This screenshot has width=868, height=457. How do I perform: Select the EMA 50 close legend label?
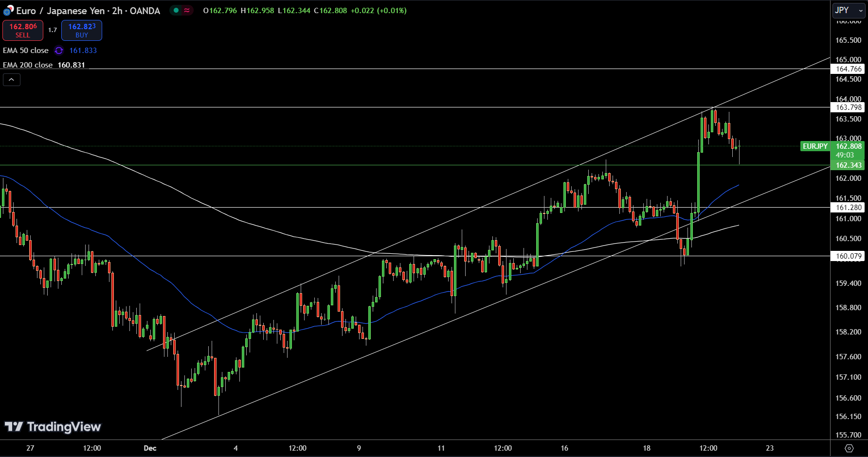tap(26, 51)
